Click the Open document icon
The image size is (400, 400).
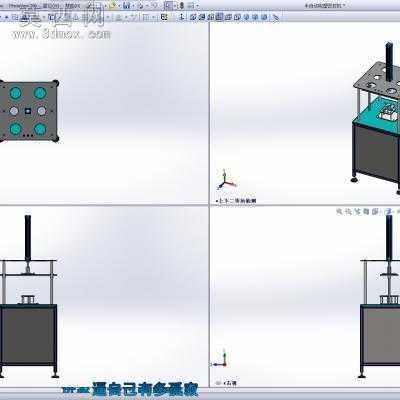pyautogui.click(x=113, y=5)
